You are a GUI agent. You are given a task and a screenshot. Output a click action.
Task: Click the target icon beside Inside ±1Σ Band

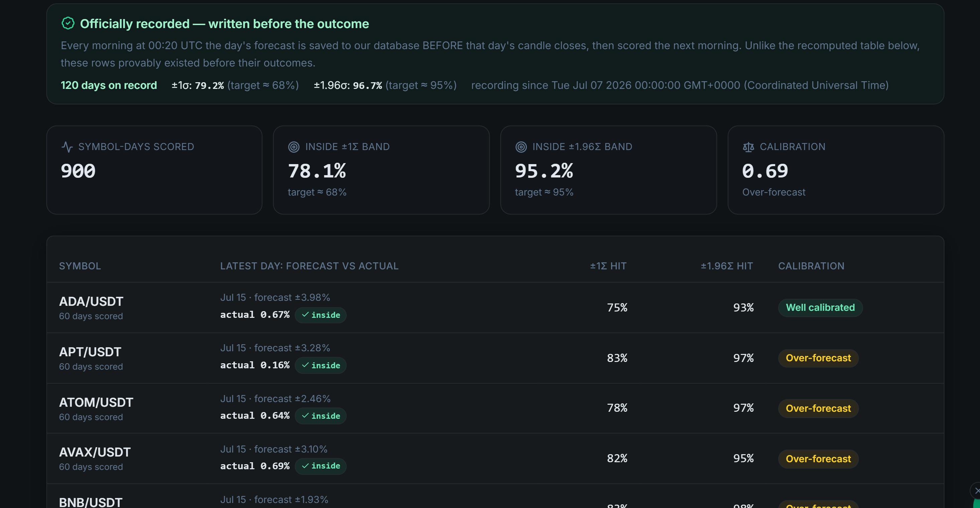294,147
